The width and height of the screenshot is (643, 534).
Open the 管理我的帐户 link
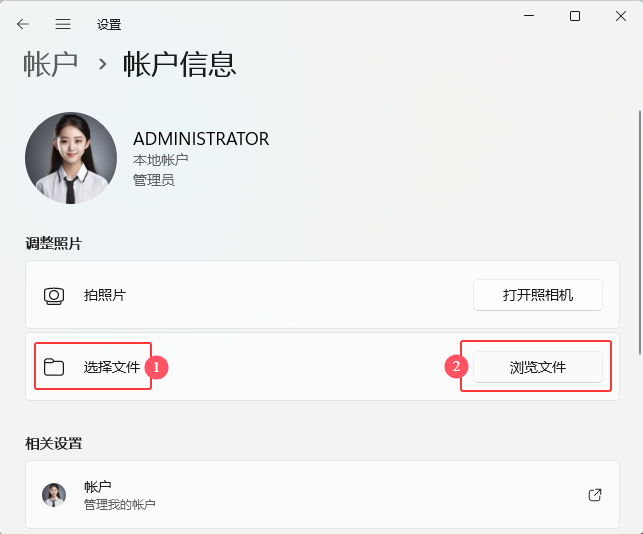tap(120, 504)
